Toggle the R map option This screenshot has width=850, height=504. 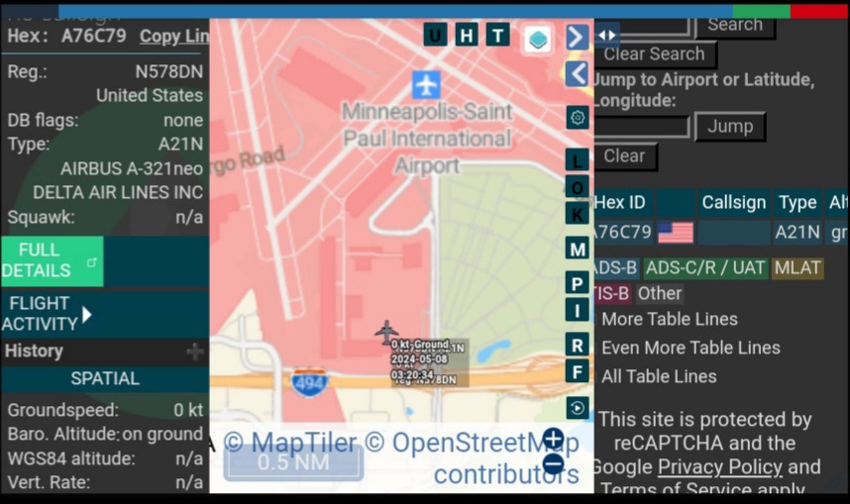pos(578,346)
